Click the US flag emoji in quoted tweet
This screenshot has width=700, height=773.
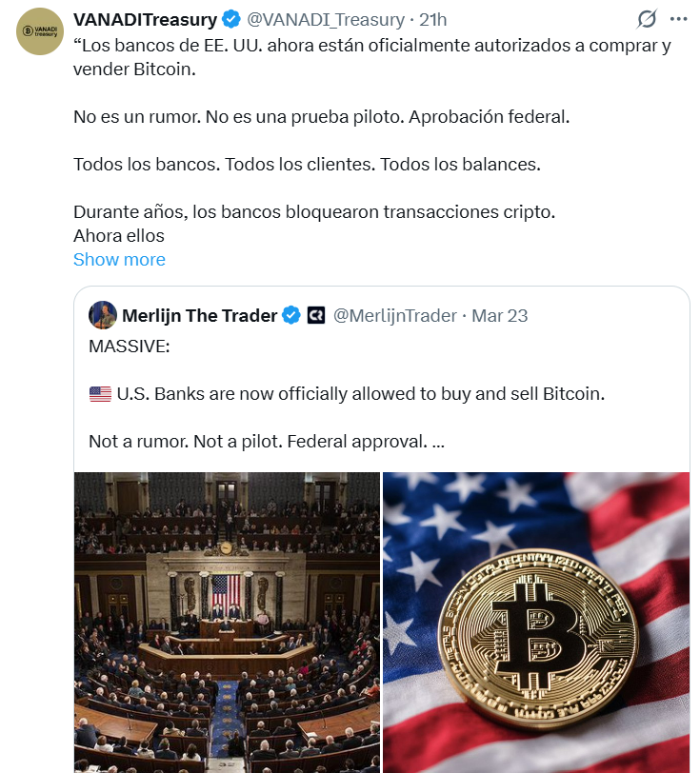pyautogui.click(x=100, y=394)
